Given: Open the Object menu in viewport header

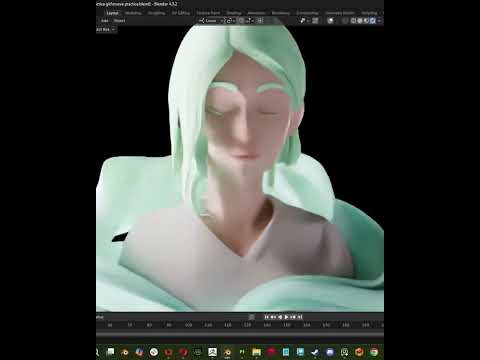Looking at the screenshot, I should point(119,21).
